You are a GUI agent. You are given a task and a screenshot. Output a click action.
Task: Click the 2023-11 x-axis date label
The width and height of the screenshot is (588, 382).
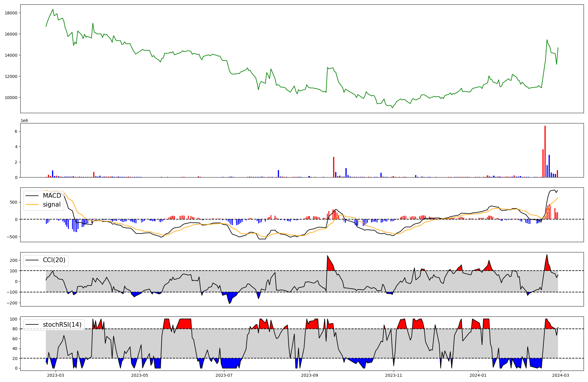[393, 375]
